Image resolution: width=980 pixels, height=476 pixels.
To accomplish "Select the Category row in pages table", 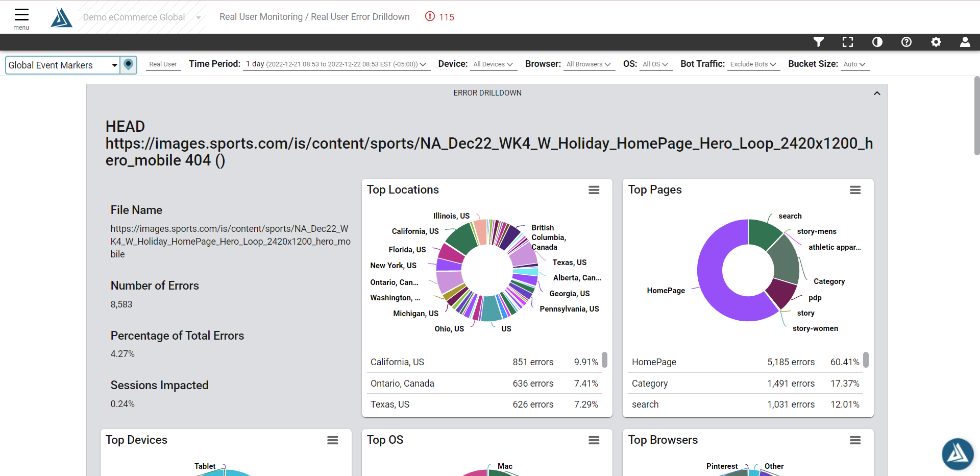I will (x=745, y=384).
